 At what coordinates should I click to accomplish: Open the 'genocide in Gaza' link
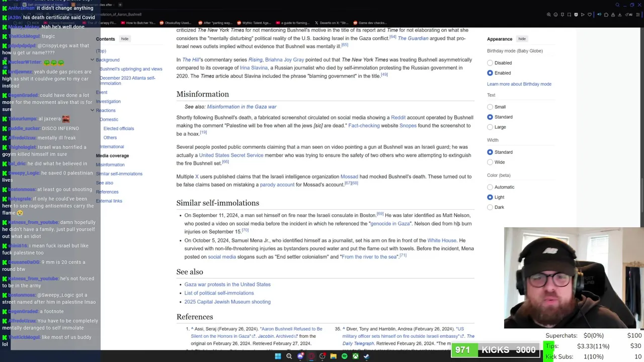point(390,224)
